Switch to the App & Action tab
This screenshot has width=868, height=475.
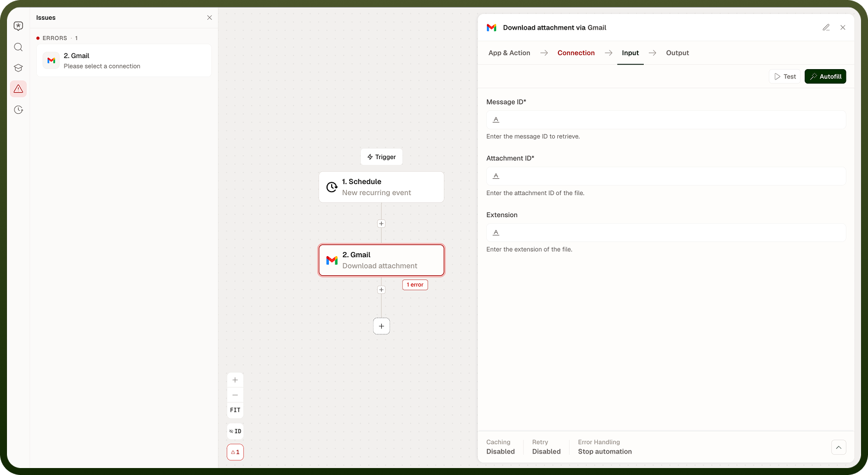point(510,53)
